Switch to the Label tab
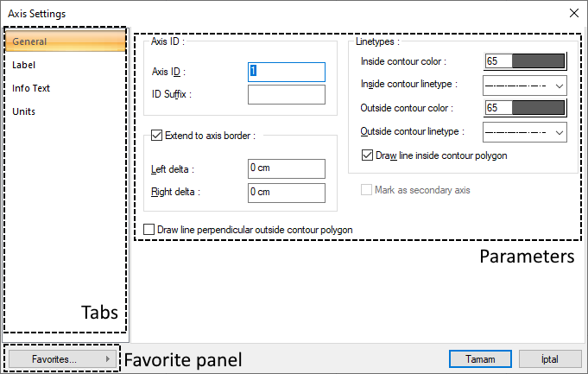588x374 pixels. click(24, 65)
